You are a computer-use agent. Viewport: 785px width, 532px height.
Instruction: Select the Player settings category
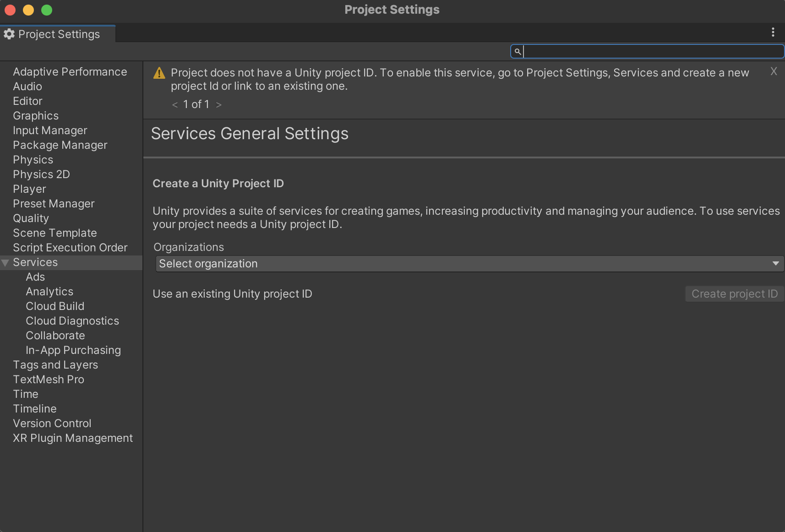[x=29, y=189]
